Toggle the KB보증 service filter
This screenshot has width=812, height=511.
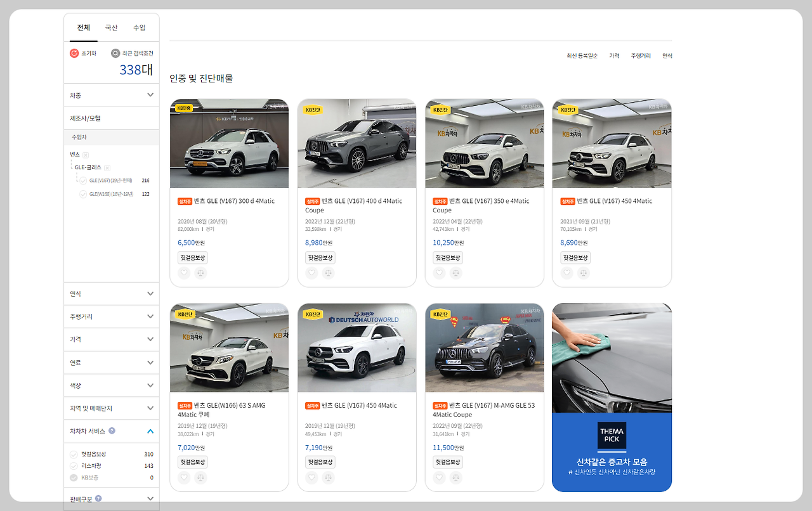tap(74, 477)
